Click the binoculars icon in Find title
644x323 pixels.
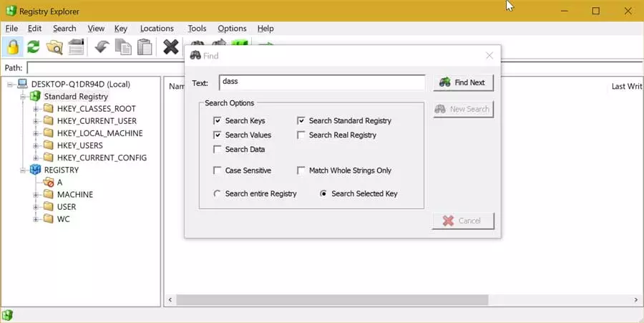pyautogui.click(x=195, y=55)
